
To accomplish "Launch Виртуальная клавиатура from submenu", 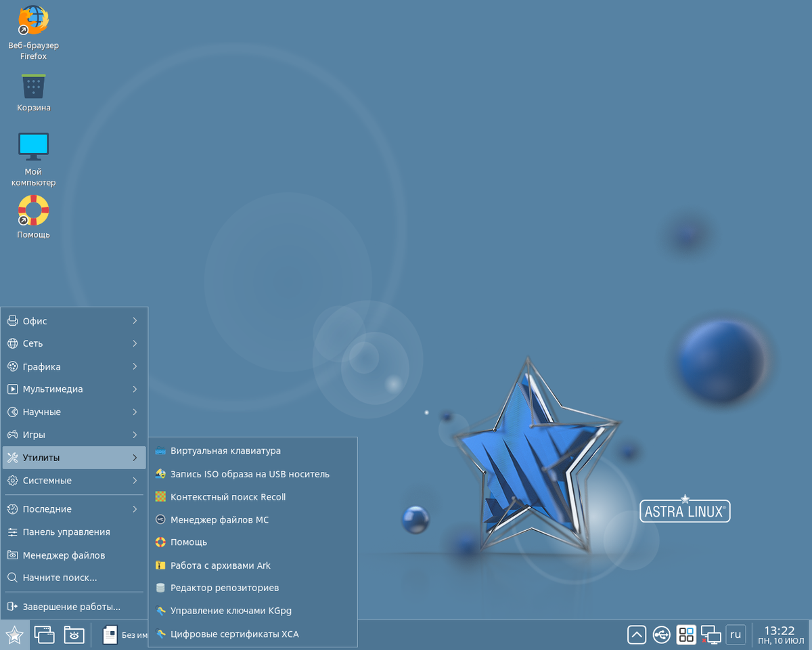I will (x=253, y=451).
